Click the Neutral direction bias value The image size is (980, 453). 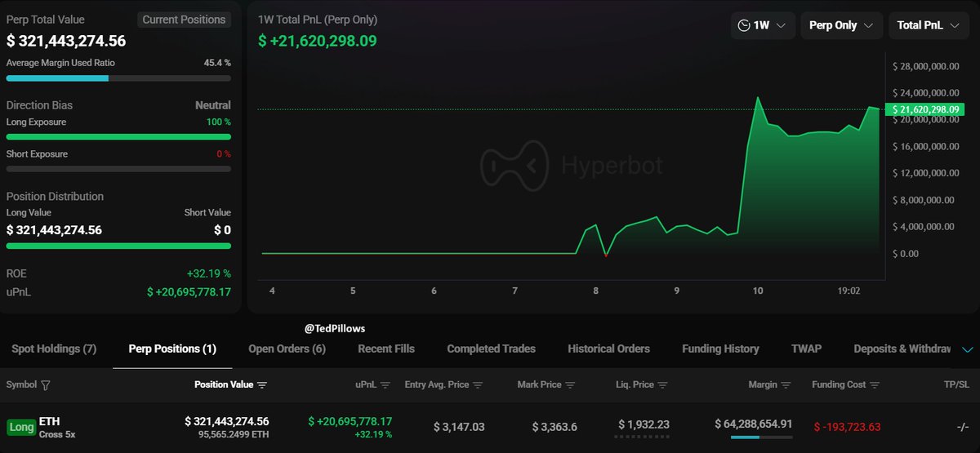tap(213, 105)
